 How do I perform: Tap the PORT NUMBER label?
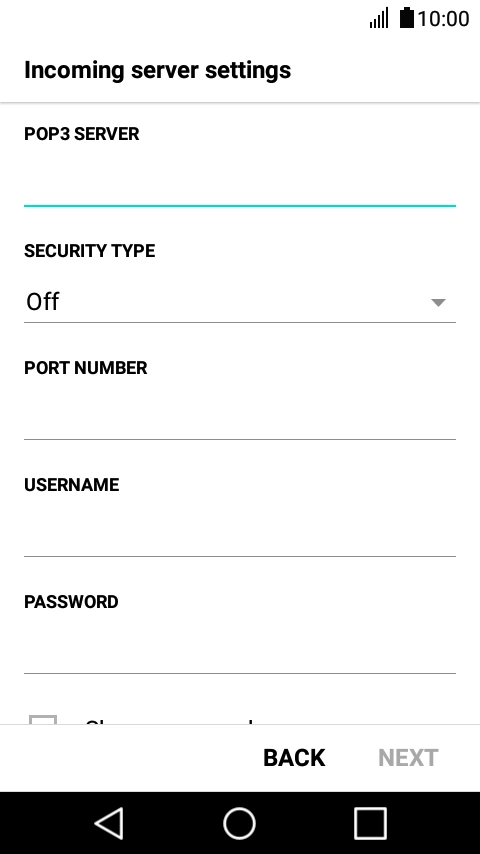tap(86, 368)
